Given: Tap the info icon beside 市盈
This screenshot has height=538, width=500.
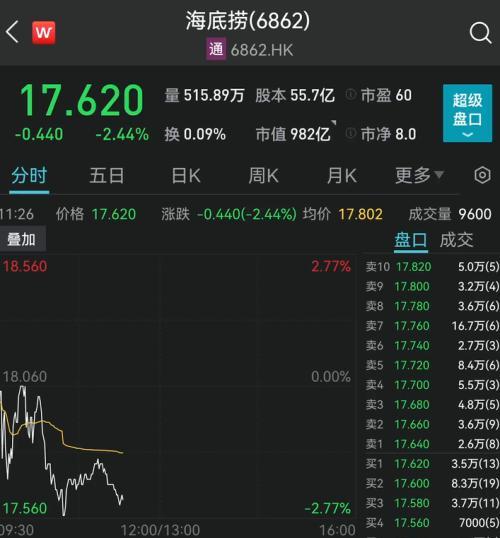Looking at the screenshot, I should 350,94.
